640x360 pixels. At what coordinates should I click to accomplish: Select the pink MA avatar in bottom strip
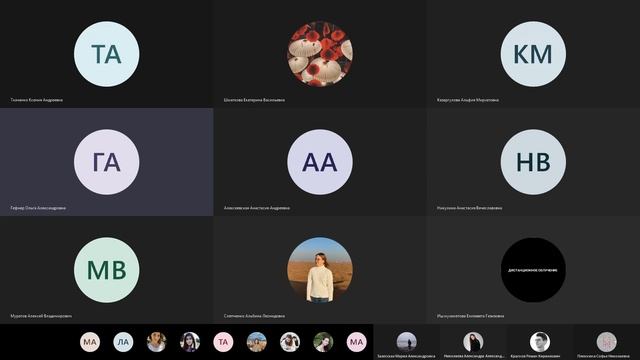(x=356, y=342)
